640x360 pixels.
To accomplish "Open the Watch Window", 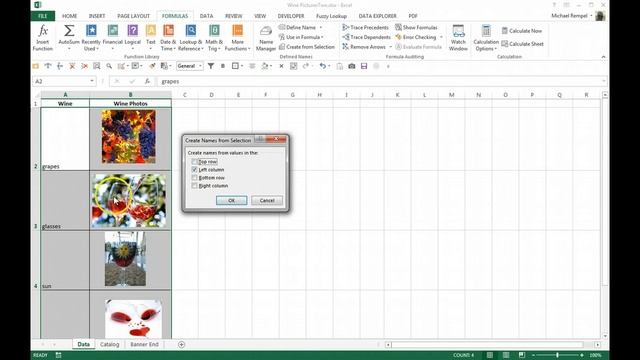I will click(458, 38).
